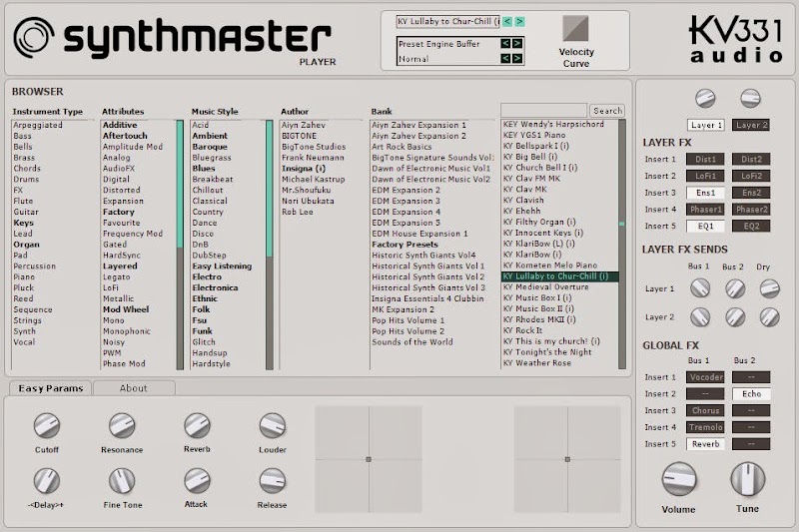Select preset KY Lullaby to Chur-Chill
799x532 pixels.
[559, 276]
